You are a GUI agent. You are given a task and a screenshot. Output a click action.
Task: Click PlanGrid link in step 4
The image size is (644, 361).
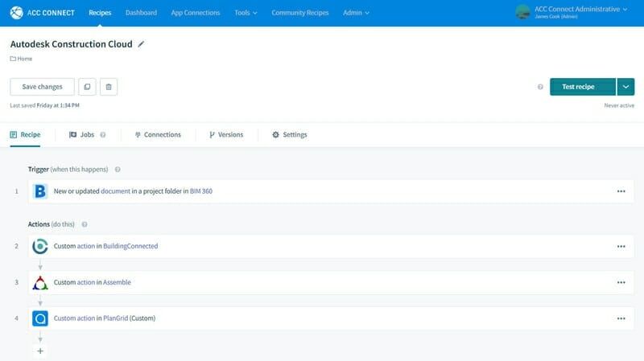(115, 318)
